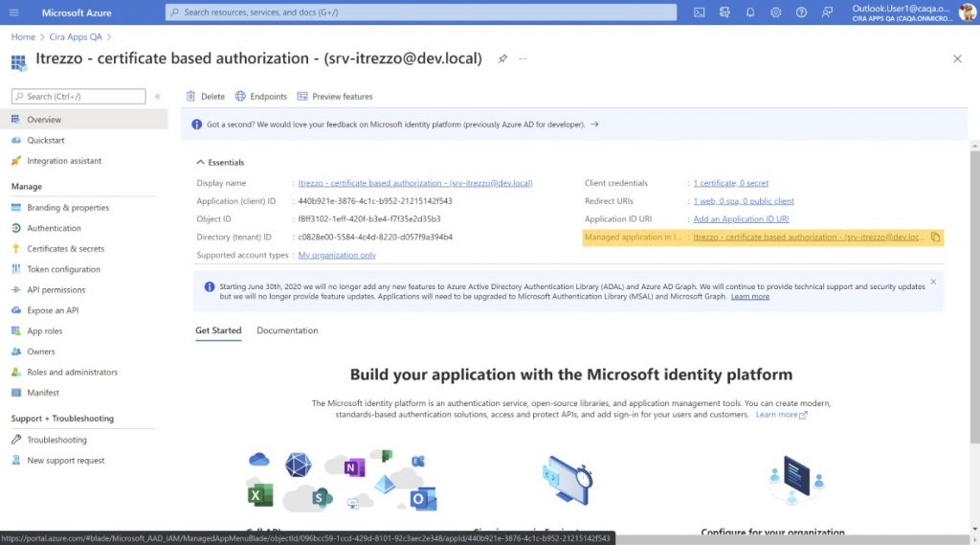
Task: Click the Application (client) ID value
Action: (x=375, y=201)
